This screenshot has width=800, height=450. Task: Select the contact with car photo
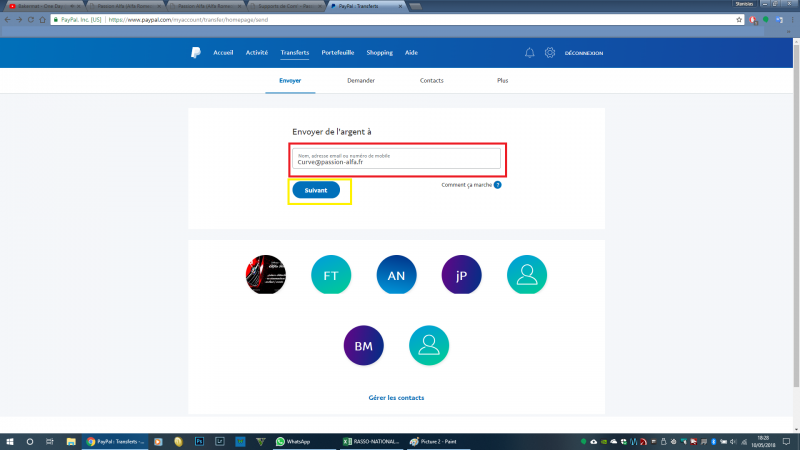tap(266, 274)
